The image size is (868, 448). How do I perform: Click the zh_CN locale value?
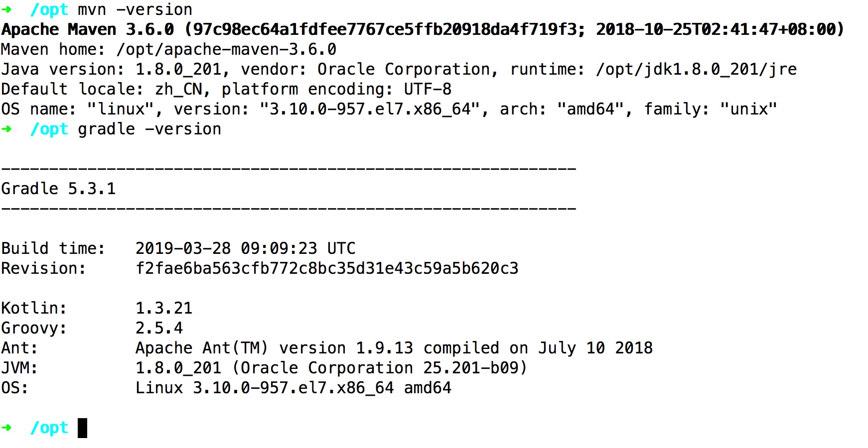tap(178, 89)
